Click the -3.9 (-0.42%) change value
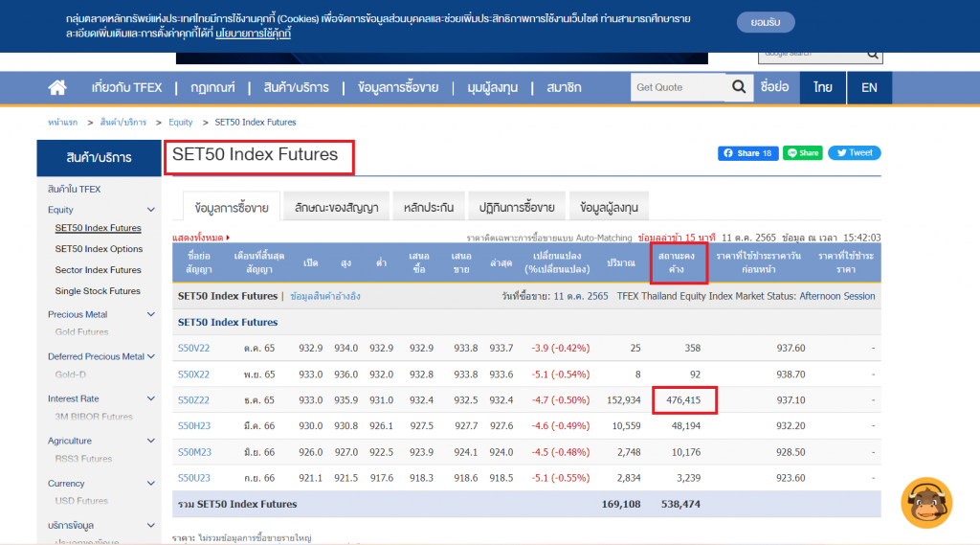The height and width of the screenshot is (545, 980). click(561, 349)
